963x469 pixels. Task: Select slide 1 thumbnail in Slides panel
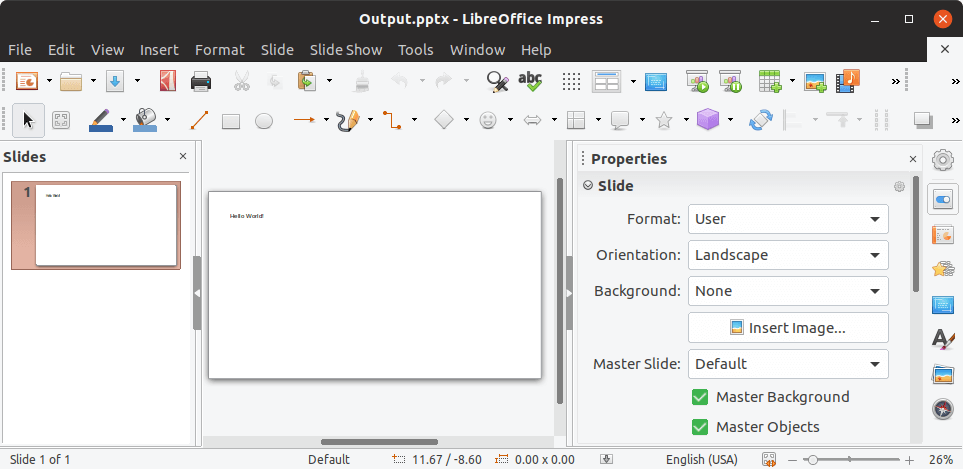coord(106,225)
